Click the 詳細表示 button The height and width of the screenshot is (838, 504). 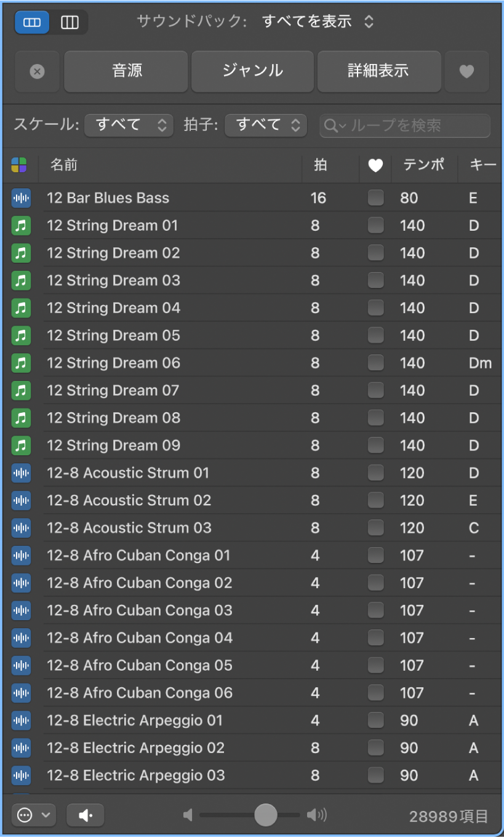coord(378,71)
